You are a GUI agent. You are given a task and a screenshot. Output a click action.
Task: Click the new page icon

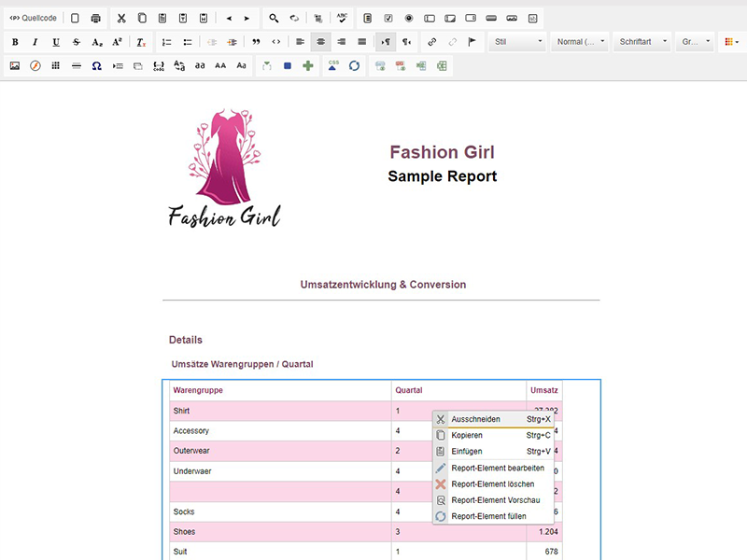click(x=75, y=18)
